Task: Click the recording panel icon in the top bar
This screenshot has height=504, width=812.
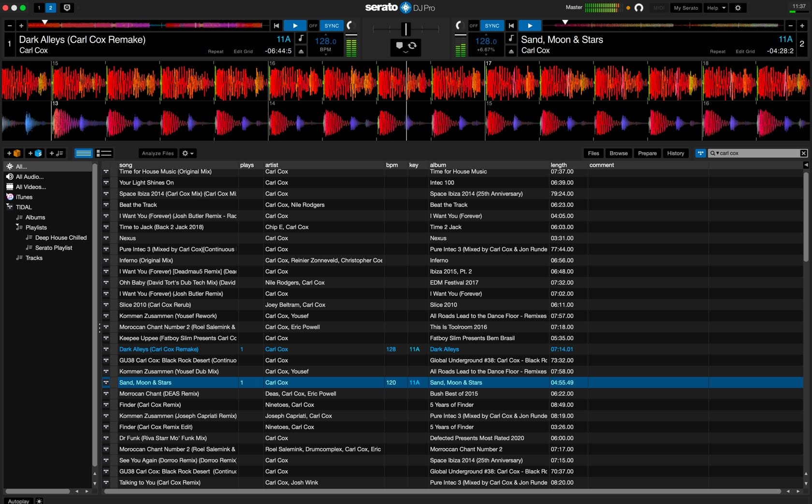Action: pos(67,8)
